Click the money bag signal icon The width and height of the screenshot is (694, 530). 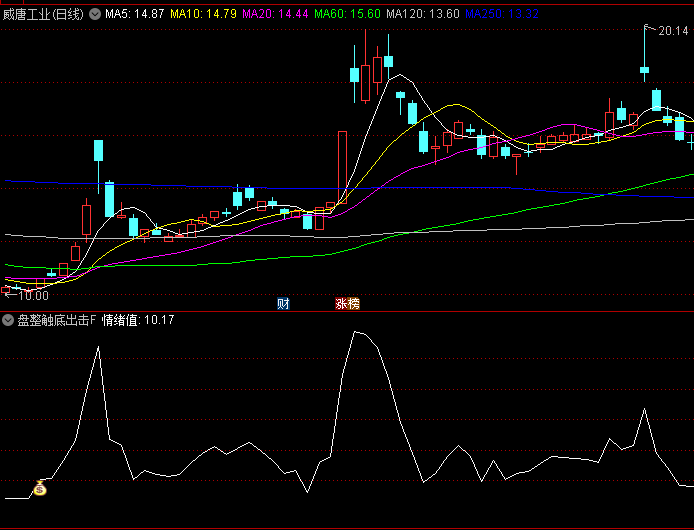point(40,489)
